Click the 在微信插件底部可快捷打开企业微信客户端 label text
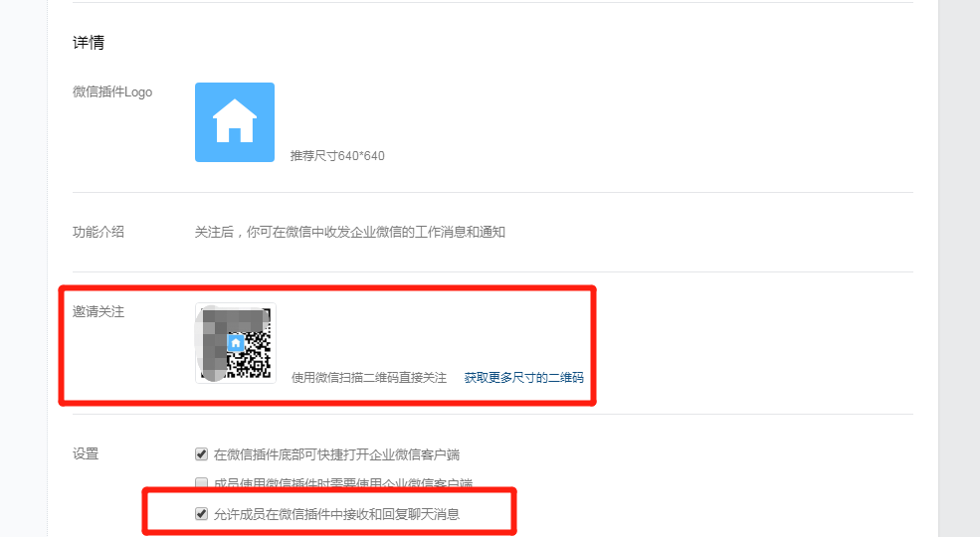The height and width of the screenshot is (537, 980). coord(337,454)
